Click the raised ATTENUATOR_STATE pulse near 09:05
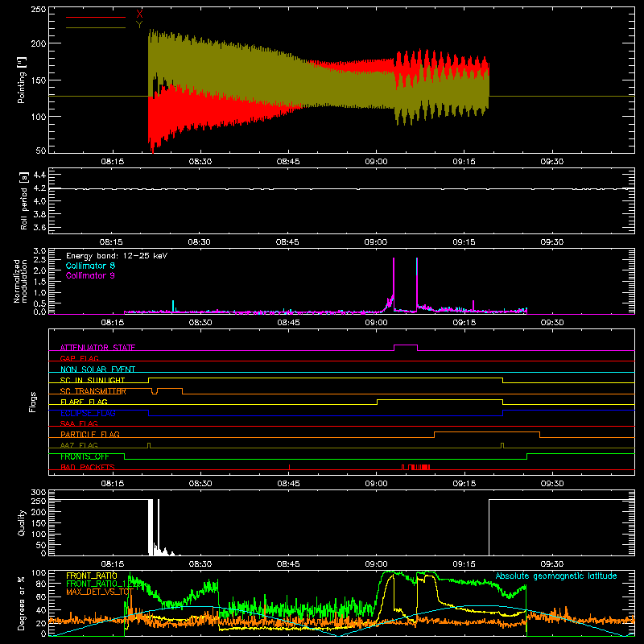 point(406,345)
